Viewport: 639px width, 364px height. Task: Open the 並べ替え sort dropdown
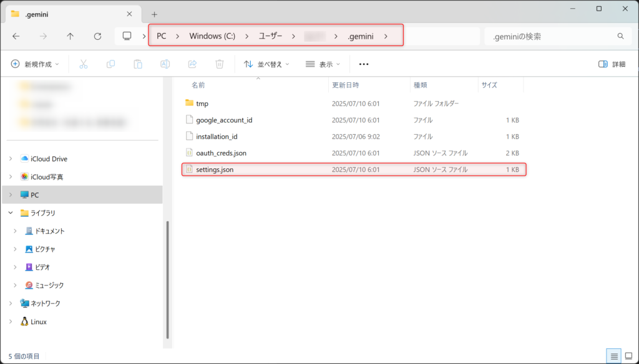pyautogui.click(x=266, y=64)
